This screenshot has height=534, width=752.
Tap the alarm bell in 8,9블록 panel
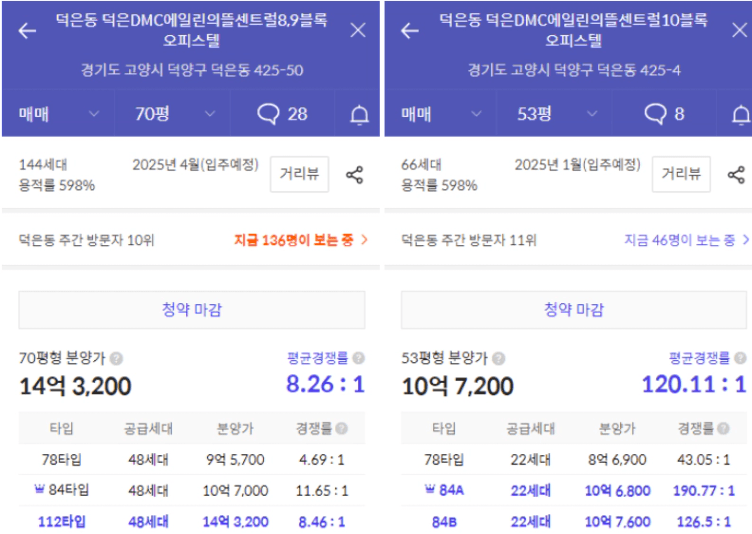coord(359,115)
